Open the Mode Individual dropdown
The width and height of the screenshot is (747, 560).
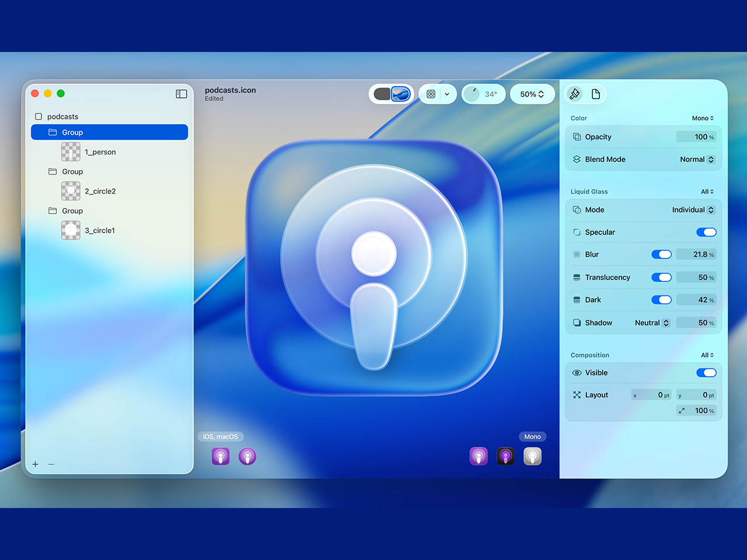693,210
